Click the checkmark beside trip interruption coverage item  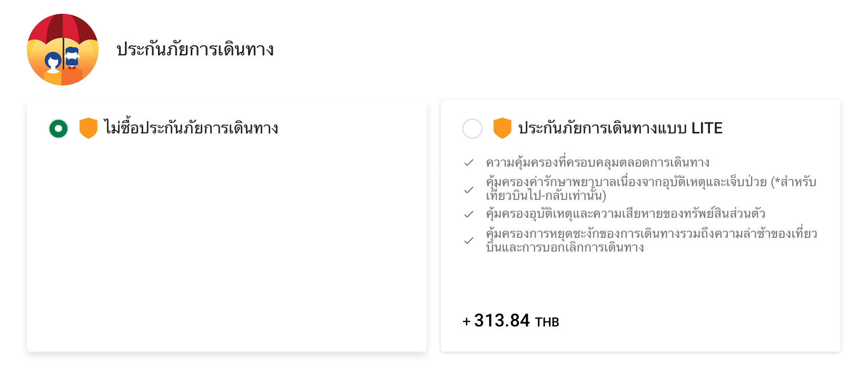469,240
